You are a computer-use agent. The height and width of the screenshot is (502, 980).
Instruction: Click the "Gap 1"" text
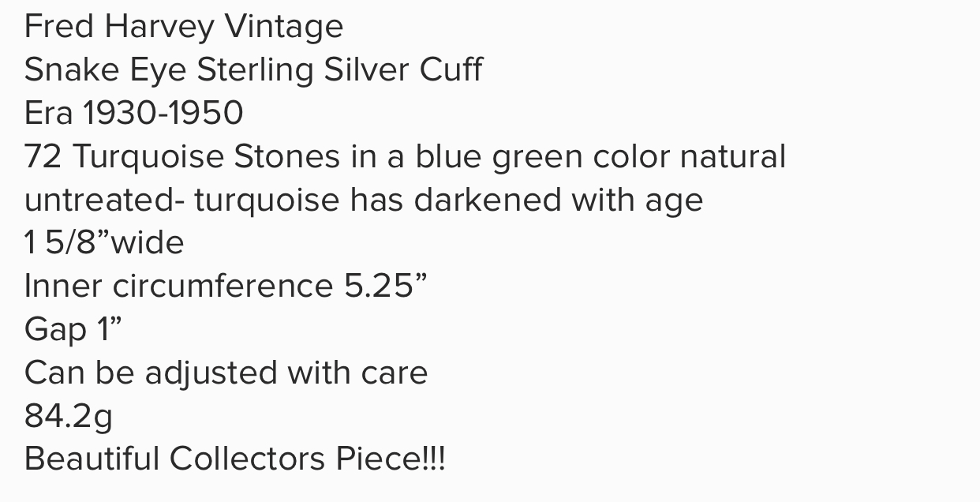[x=73, y=331]
